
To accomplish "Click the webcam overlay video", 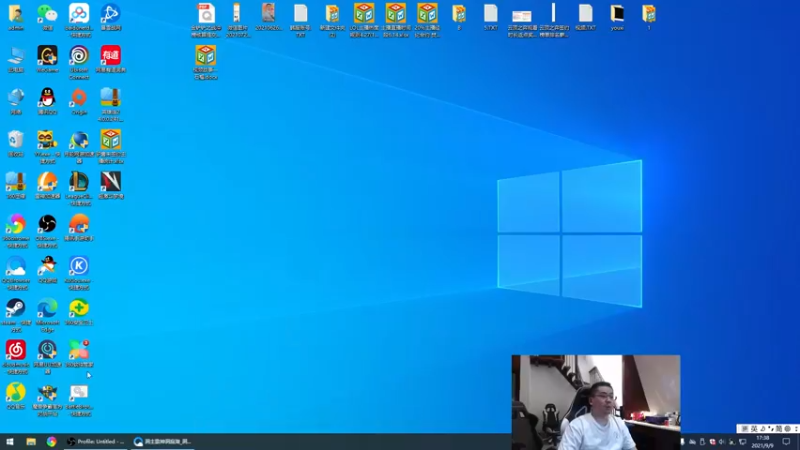I will point(596,402).
